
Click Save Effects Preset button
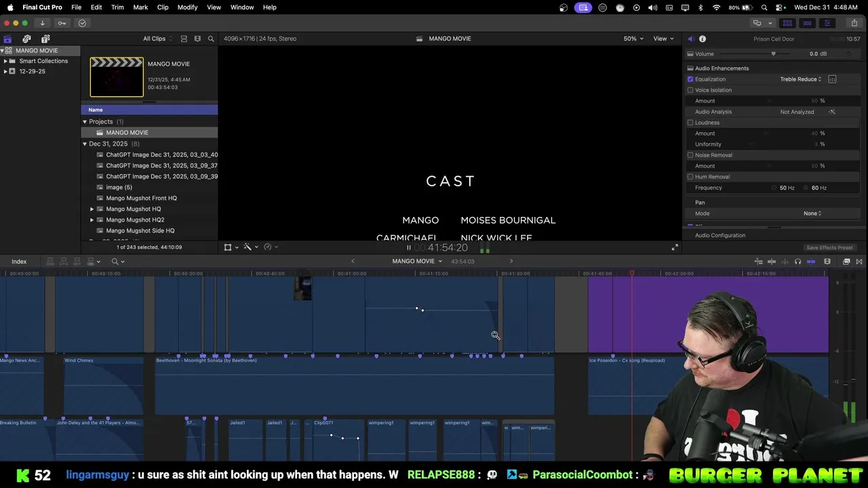829,248
